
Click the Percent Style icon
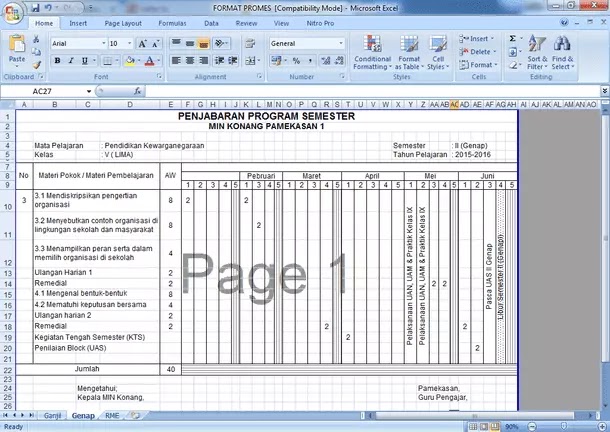coord(296,61)
